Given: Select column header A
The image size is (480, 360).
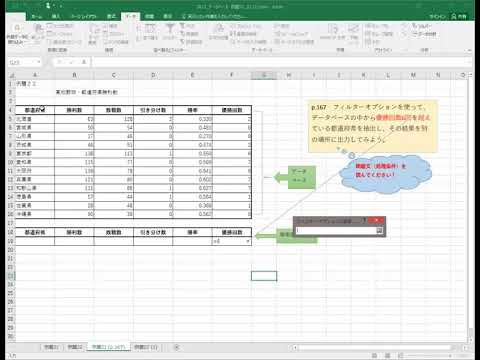Looking at the screenshot, I should (35, 75).
